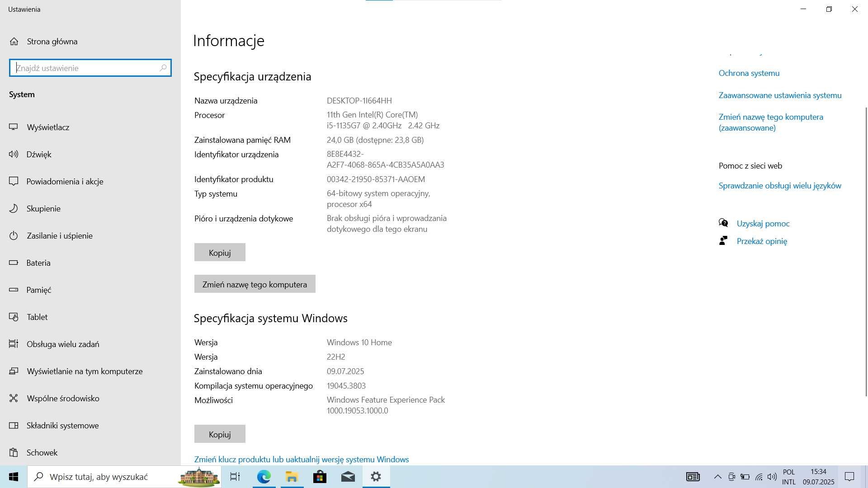Image resolution: width=868 pixels, height=488 pixels.
Task: Click the Settings gear on taskbar
Action: click(376, 477)
